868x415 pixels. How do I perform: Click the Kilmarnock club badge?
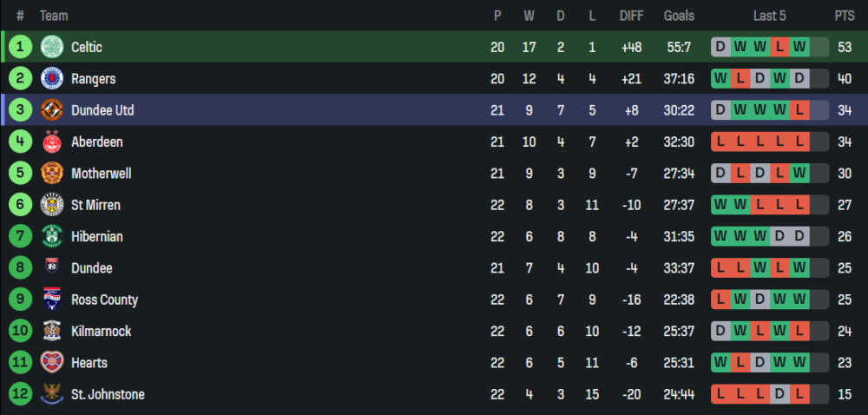coord(52,331)
